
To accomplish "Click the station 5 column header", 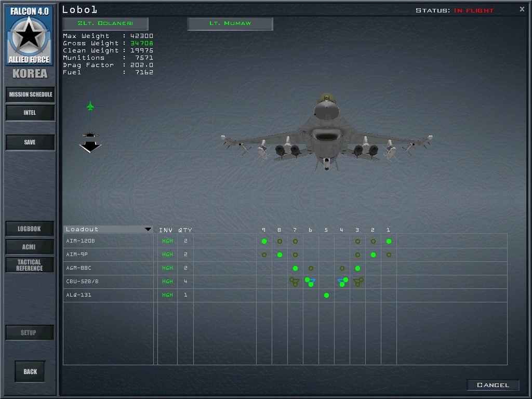I will 326,230.
